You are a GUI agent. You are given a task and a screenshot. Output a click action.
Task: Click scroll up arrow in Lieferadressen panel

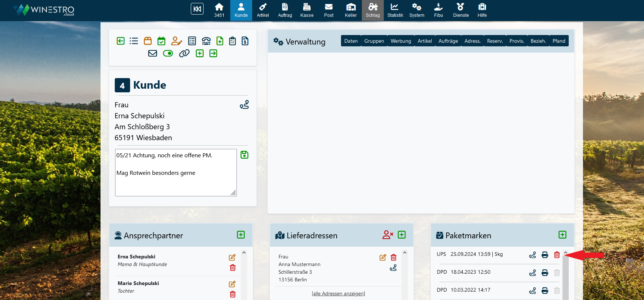pyautogui.click(x=405, y=253)
